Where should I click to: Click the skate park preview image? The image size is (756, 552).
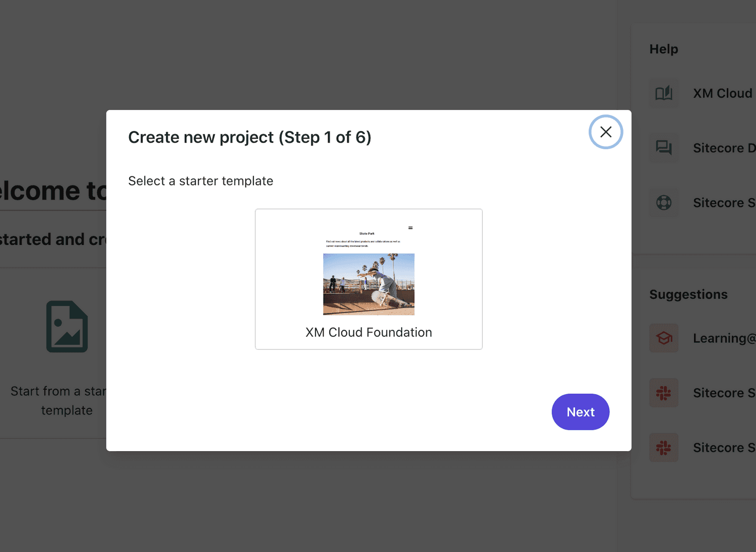369,284
